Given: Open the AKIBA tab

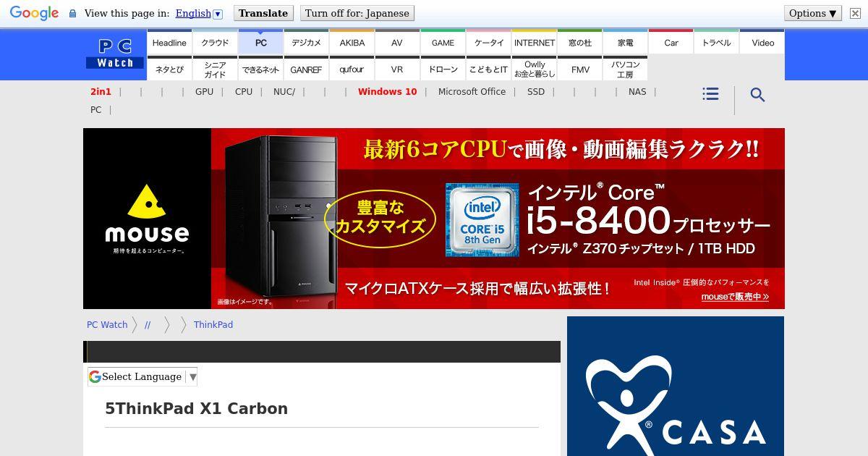Looking at the screenshot, I should point(352,43).
